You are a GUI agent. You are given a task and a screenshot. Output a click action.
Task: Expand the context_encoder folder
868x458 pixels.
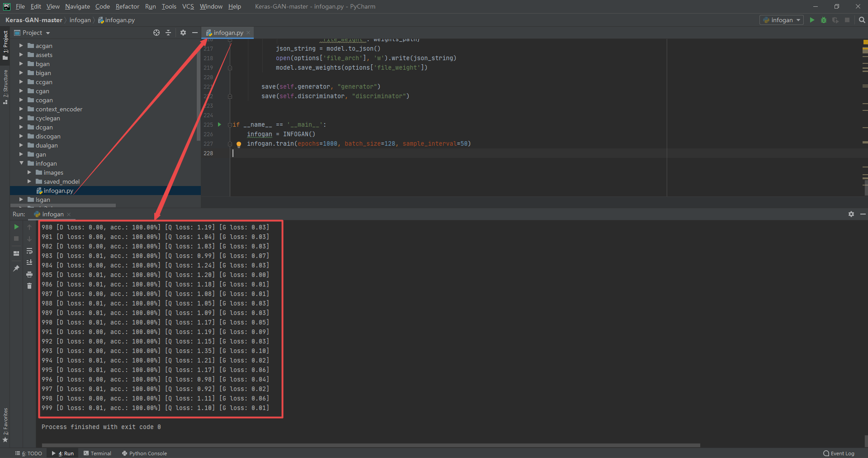(x=21, y=109)
